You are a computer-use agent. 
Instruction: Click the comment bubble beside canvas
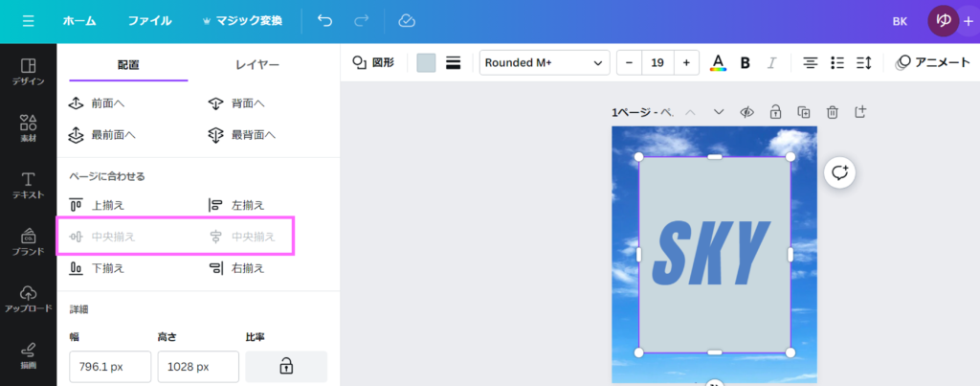(839, 172)
